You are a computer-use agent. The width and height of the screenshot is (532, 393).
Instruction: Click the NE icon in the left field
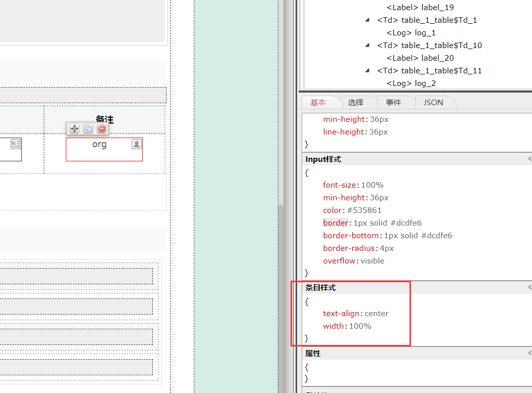click(x=16, y=144)
